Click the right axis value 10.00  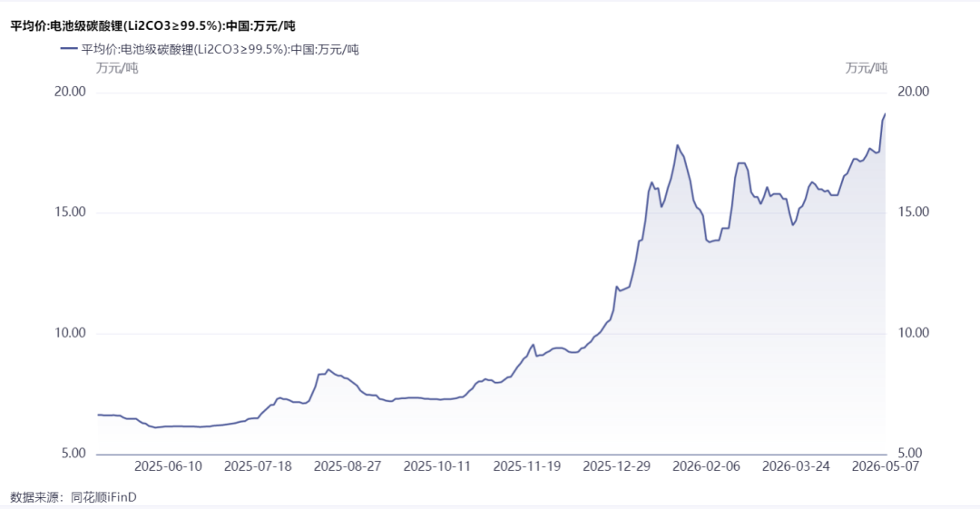pos(913,333)
